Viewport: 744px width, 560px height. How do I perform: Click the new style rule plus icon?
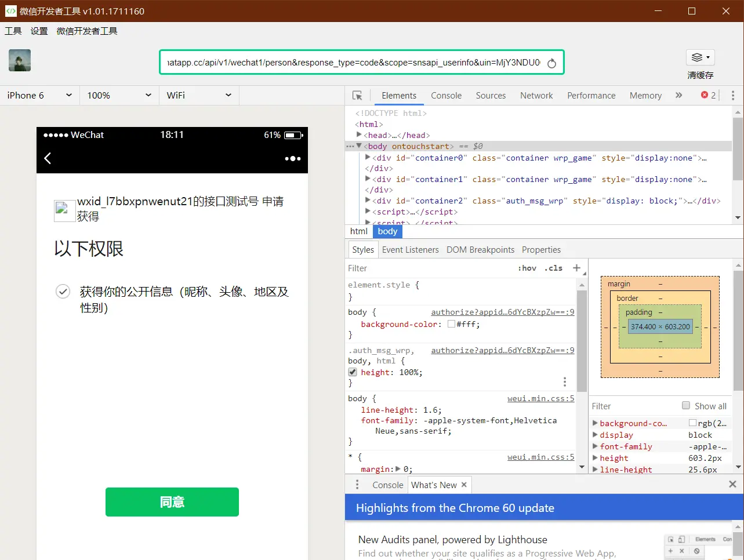(x=576, y=268)
